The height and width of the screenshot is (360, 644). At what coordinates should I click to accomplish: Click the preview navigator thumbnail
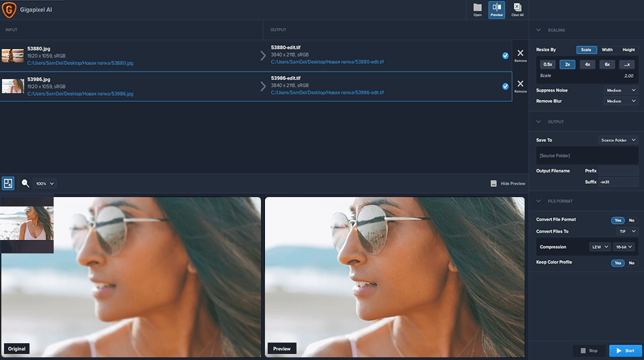(x=27, y=223)
